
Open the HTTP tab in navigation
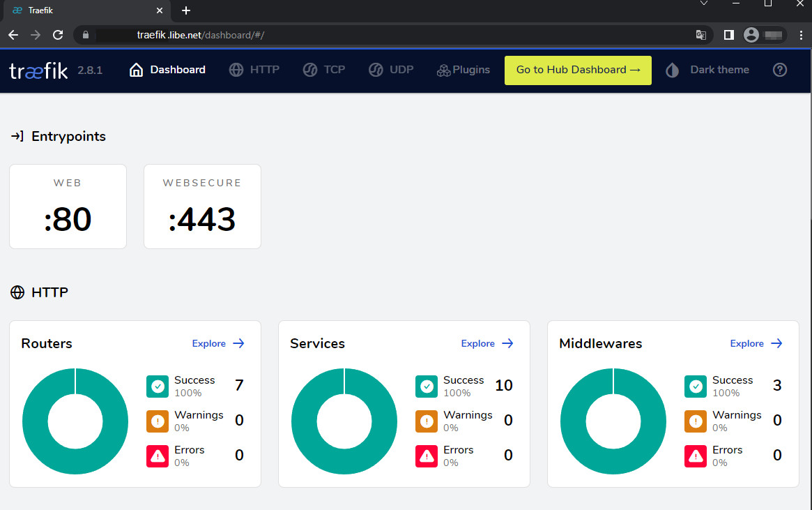tap(254, 70)
